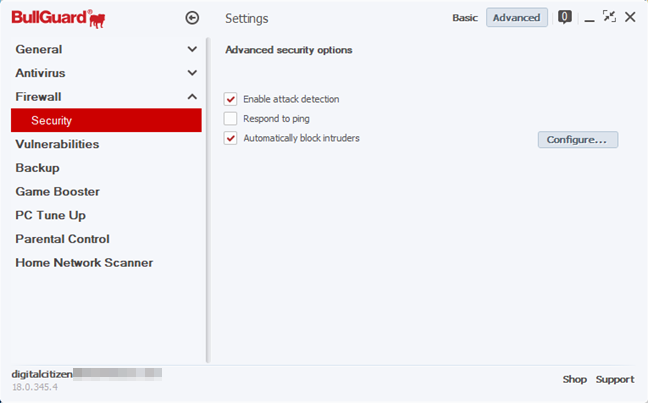The width and height of the screenshot is (648, 403).
Task: Click the Settings title text
Action: [x=247, y=19]
